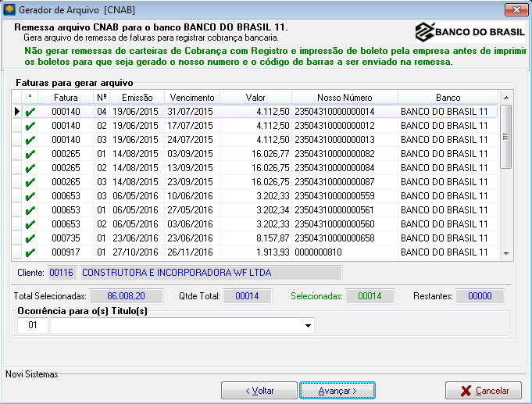The height and width of the screenshot is (404, 532).
Task: Toggle selection of row with nosso número 23504310000000559
Action: 30,196
